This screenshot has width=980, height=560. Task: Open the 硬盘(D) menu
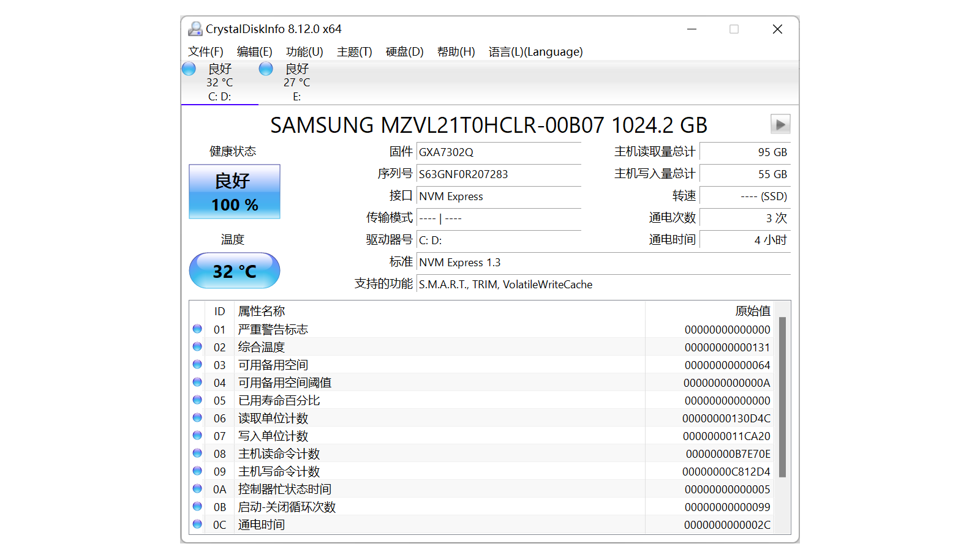405,52
